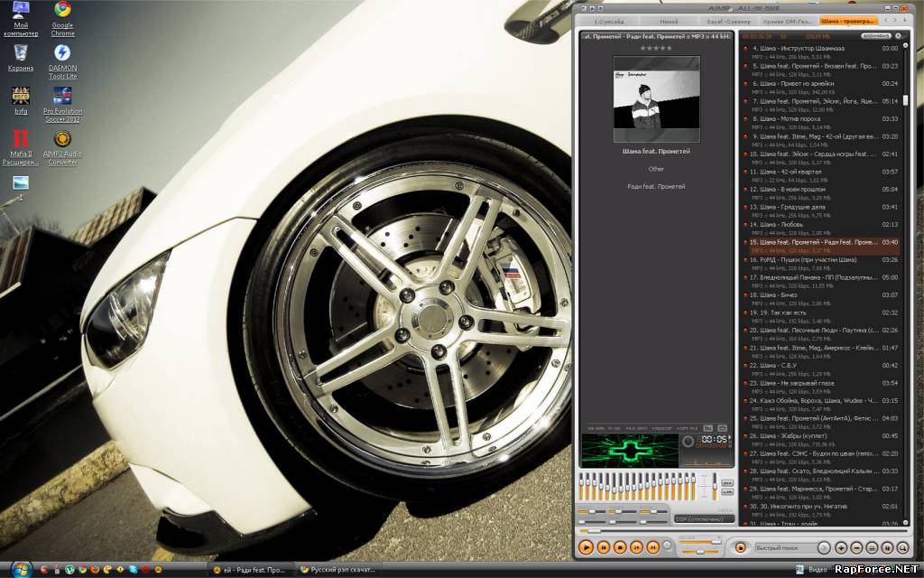Click the uTorrent icon in quick launch

point(69,570)
